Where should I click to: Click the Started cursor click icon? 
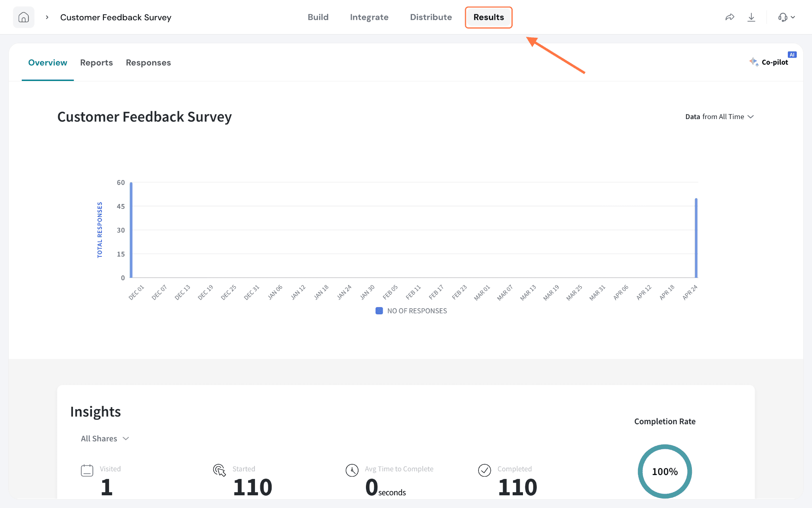tap(219, 470)
